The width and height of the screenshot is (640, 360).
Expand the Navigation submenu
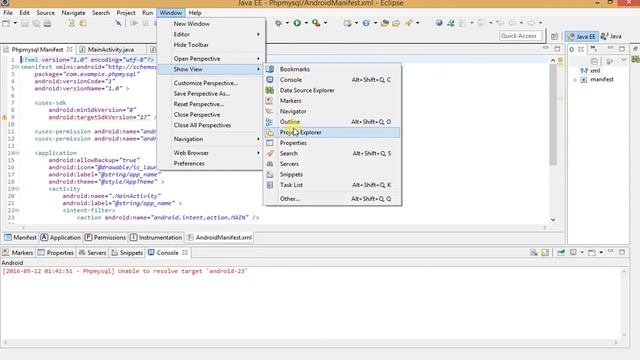pyautogui.click(x=211, y=139)
